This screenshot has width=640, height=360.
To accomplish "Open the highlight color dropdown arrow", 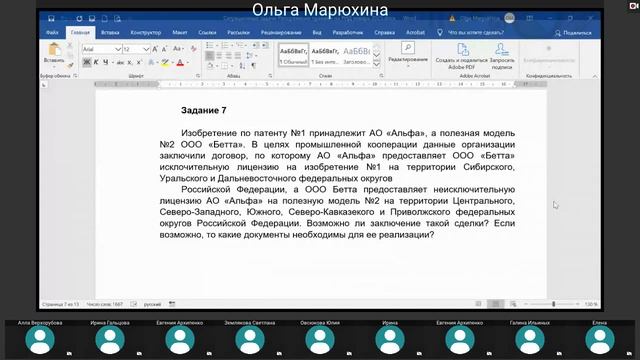I will tap(173, 63).
